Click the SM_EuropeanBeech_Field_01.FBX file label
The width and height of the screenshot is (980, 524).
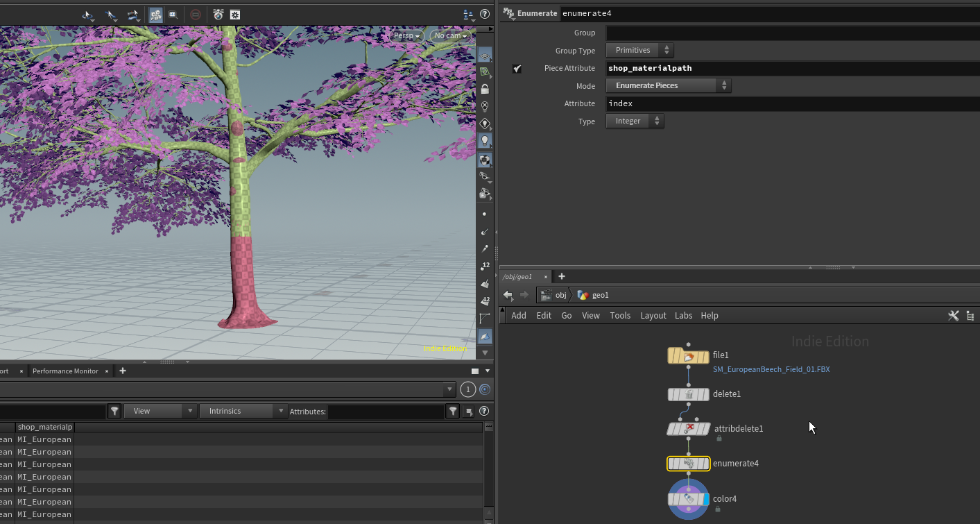[x=771, y=370]
